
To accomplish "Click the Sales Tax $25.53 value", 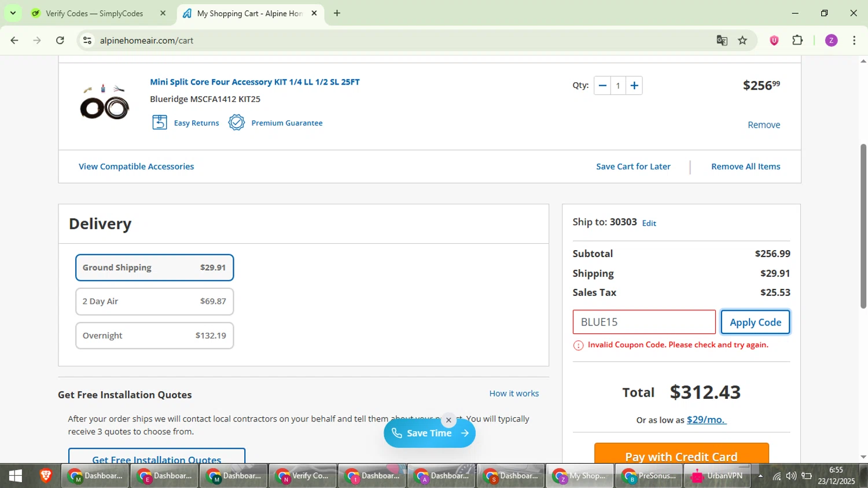I will coord(775,293).
